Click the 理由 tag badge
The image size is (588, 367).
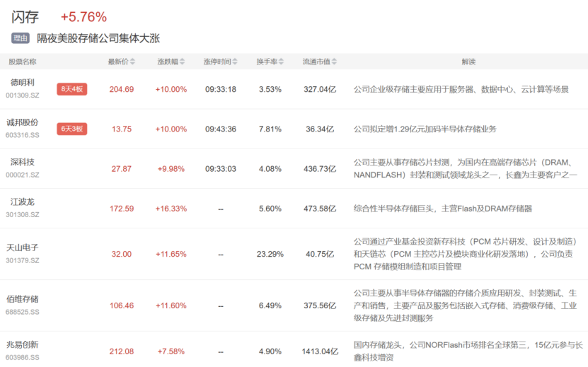pos(21,38)
